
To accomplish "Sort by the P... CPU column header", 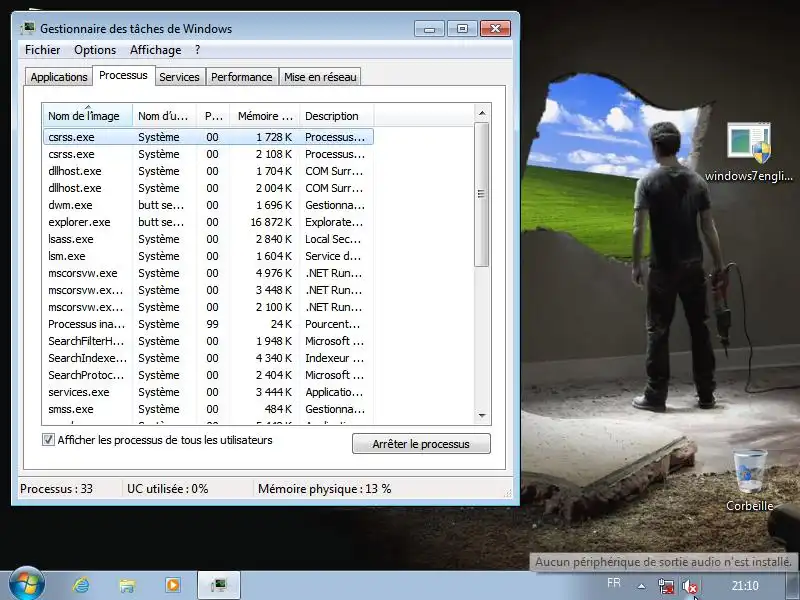I will (x=213, y=116).
